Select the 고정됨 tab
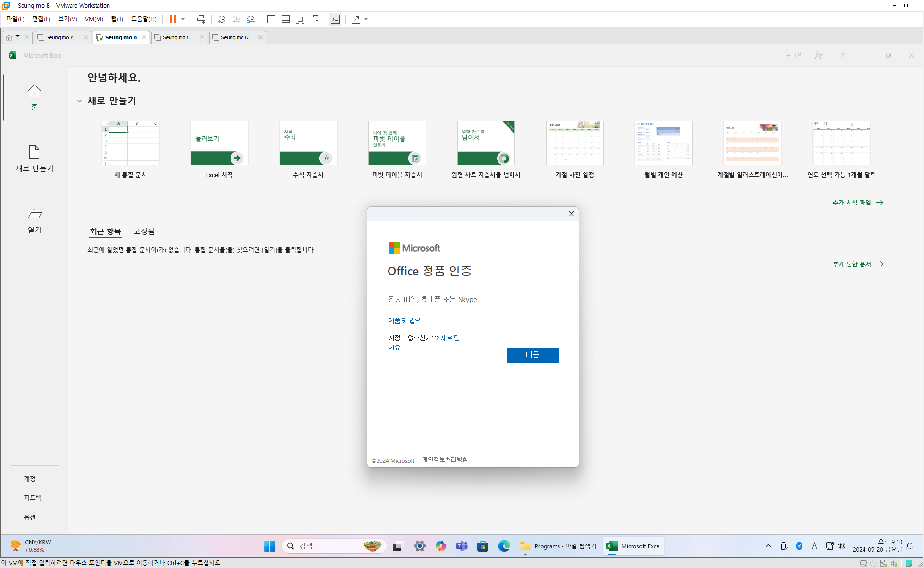 144,231
